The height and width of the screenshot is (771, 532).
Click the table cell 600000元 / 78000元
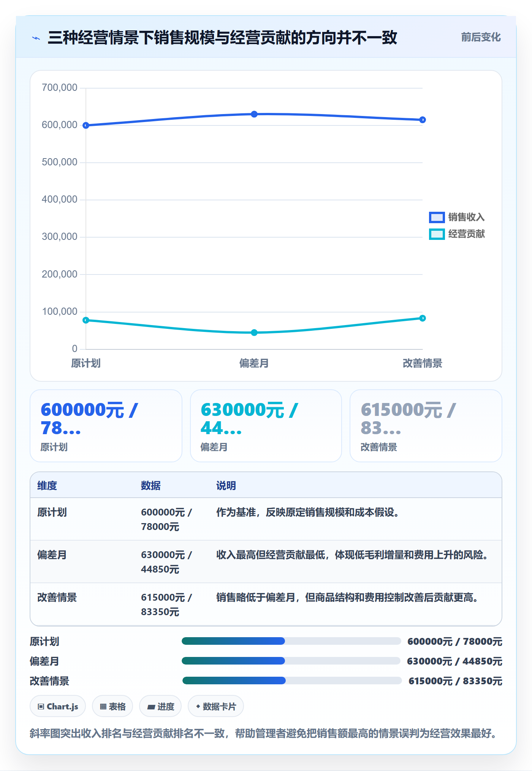pos(166,519)
